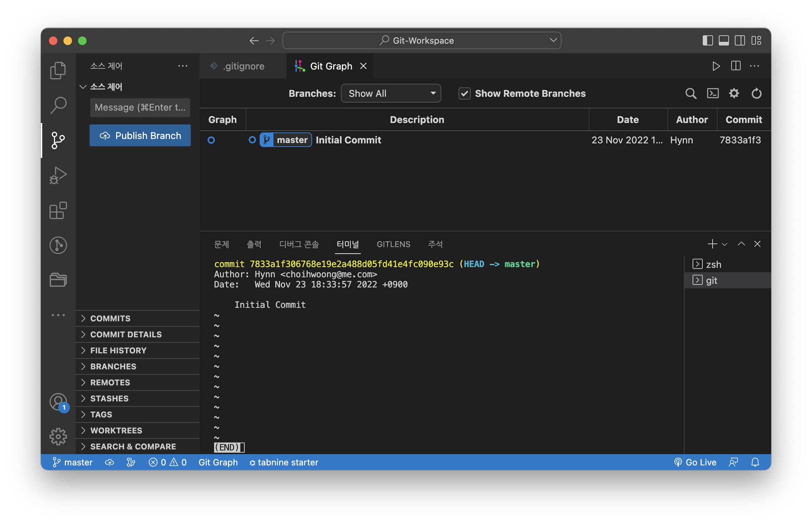Screen dimensions: 812x524
Task: Open the notifications bell
Action: point(755,462)
